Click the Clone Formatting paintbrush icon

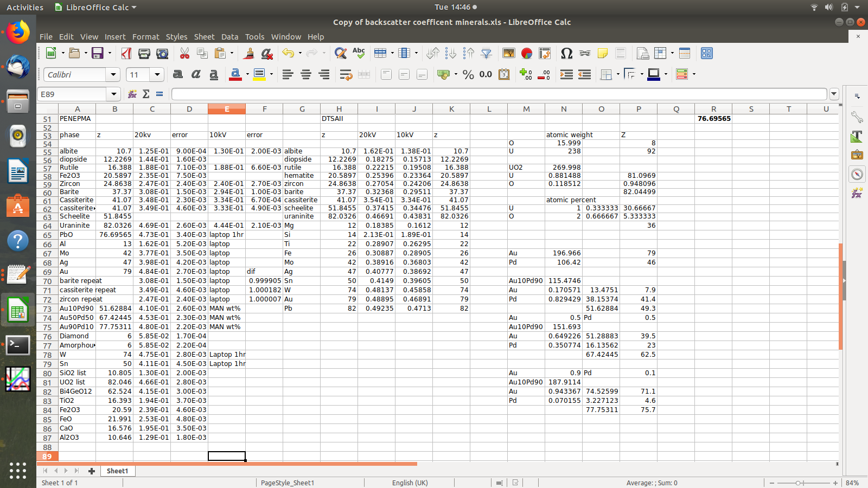tap(249, 53)
